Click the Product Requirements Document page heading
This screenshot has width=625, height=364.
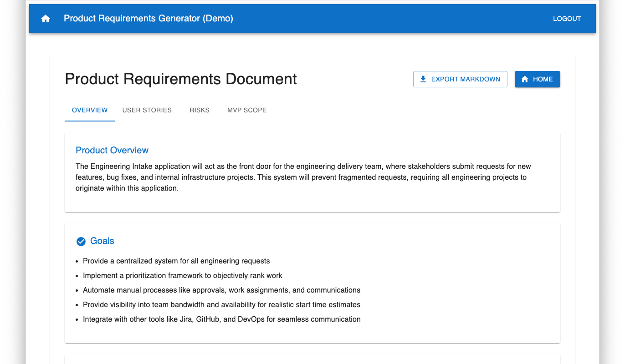click(181, 79)
